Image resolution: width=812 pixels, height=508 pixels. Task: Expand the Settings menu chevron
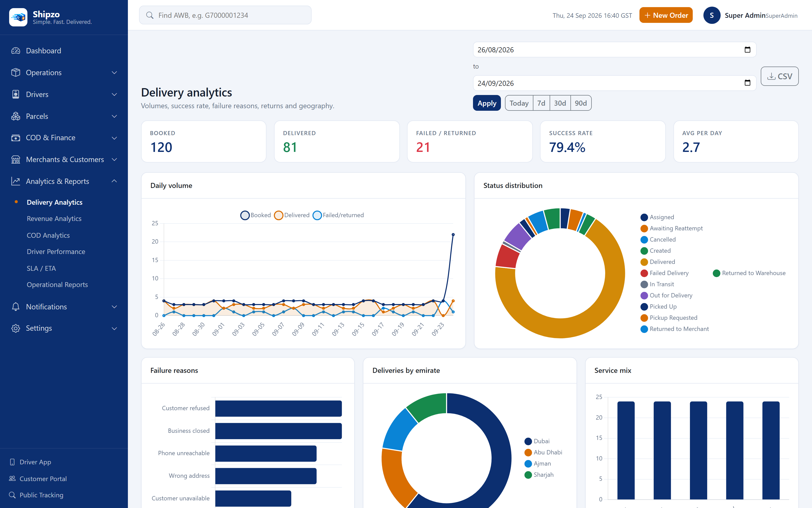pyautogui.click(x=114, y=328)
